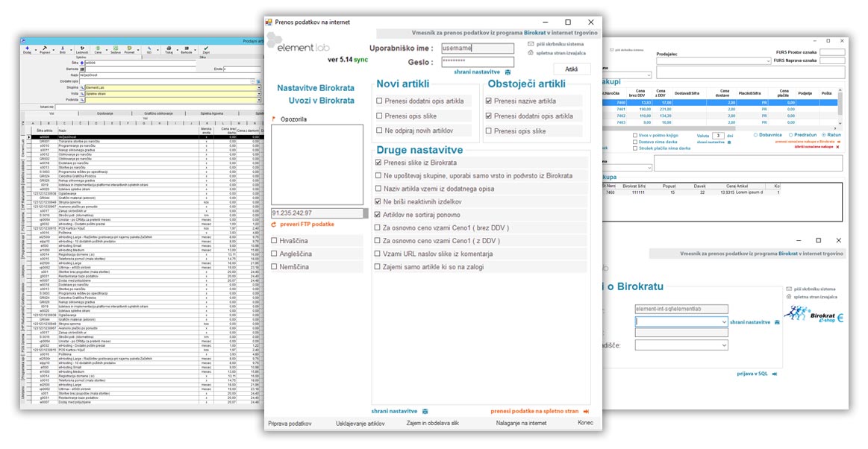Open the Prodajalec dropdown
Screen dimensions: 868x449
point(714,61)
